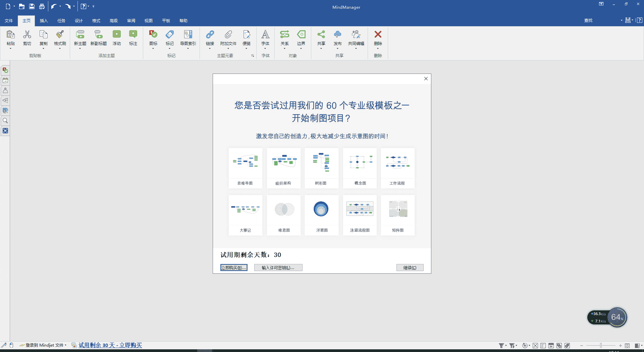Click the red Delete (删除) icon
The image size is (644, 352).
(378, 35)
